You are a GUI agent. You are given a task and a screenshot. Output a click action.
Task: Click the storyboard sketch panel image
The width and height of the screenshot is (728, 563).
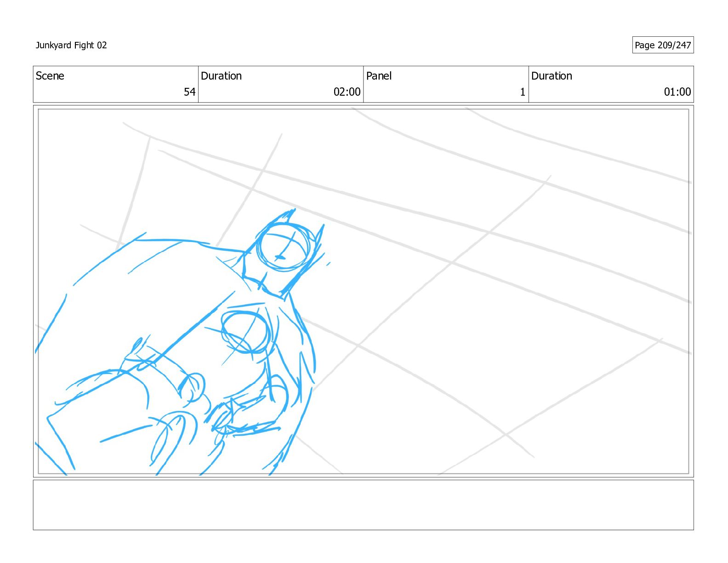[363, 291]
